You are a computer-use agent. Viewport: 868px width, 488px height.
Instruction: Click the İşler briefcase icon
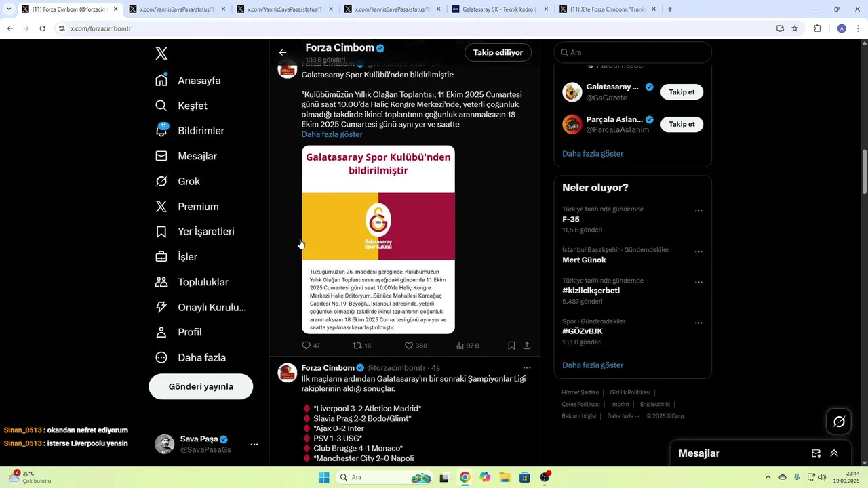tap(161, 257)
